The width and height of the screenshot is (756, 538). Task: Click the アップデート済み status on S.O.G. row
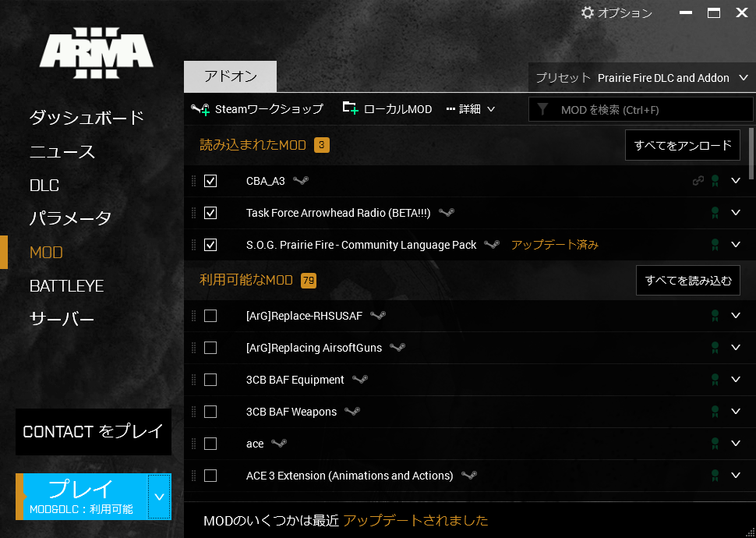tap(554, 245)
